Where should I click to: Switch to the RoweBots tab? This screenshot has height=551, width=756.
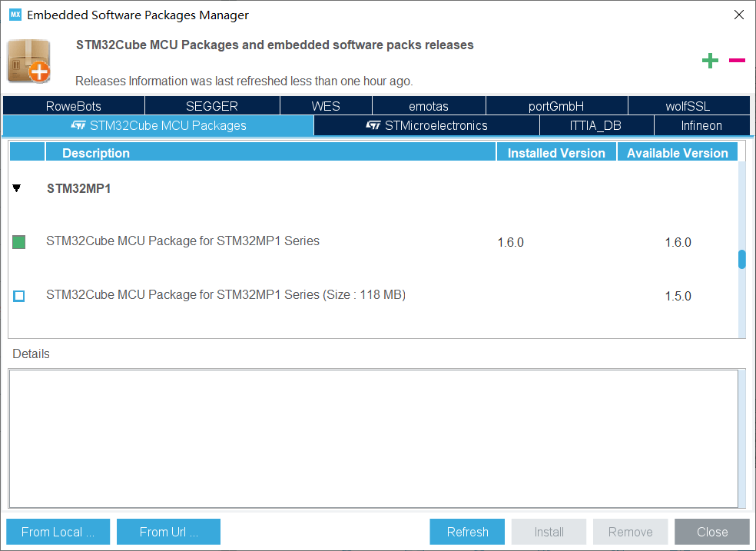pos(74,105)
